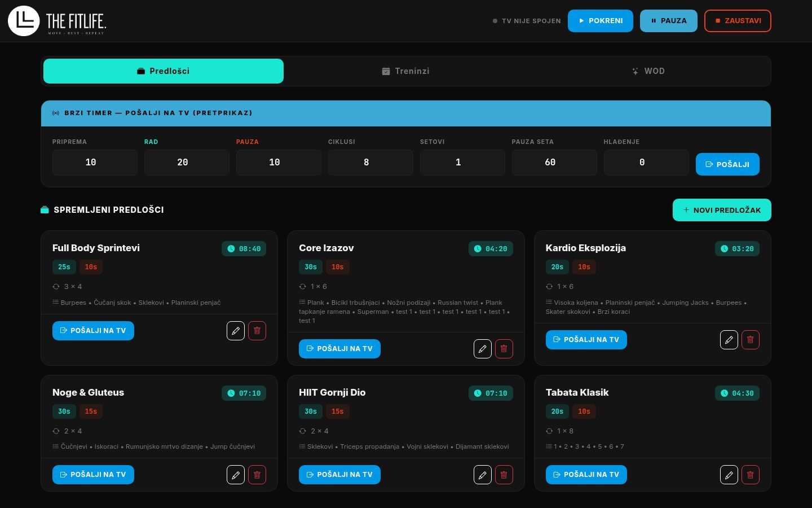Switch to the Treninzi tab
812x508 pixels.
405,71
